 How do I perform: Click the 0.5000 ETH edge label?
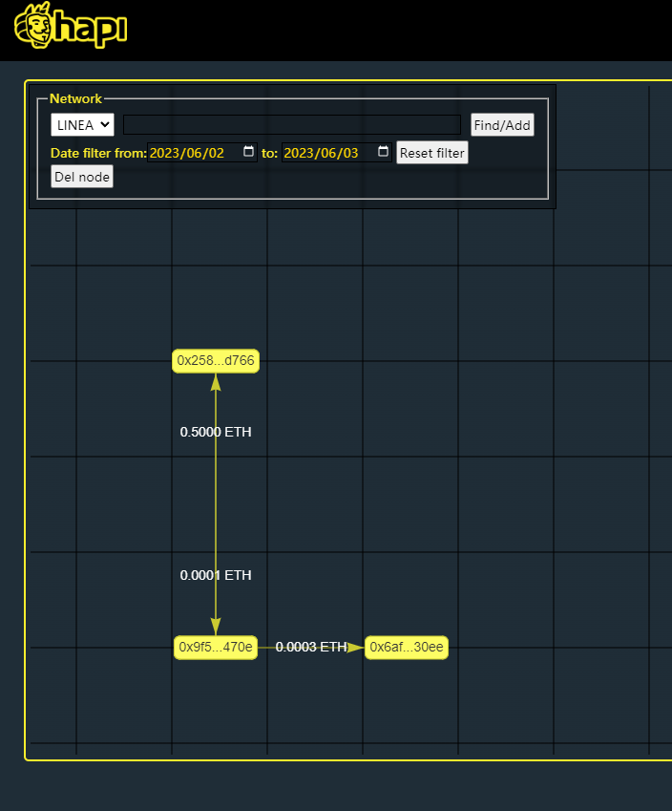coord(216,432)
